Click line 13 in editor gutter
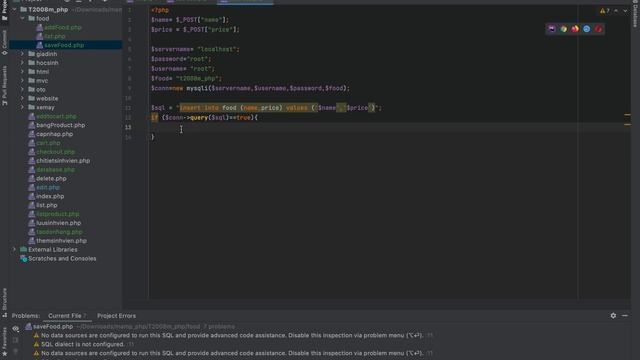 point(128,127)
